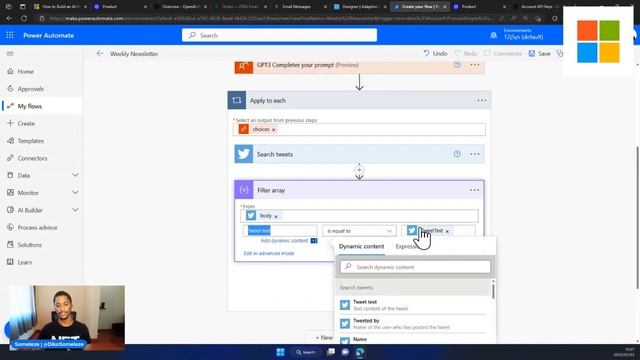Open Search tweets more options menu

click(x=475, y=154)
